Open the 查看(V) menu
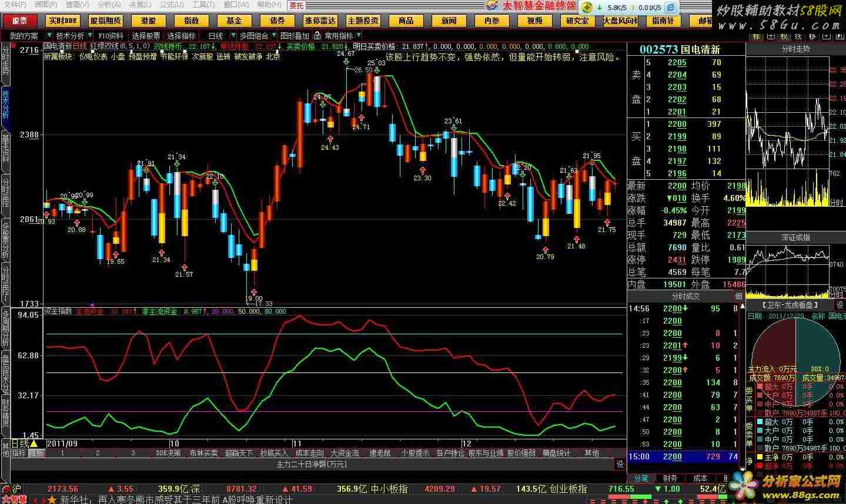The width and height of the screenshot is (846, 504). click(78, 5)
